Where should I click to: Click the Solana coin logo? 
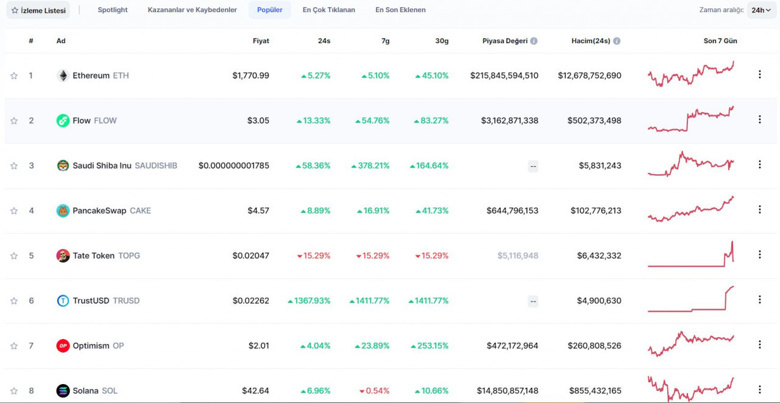coord(63,391)
